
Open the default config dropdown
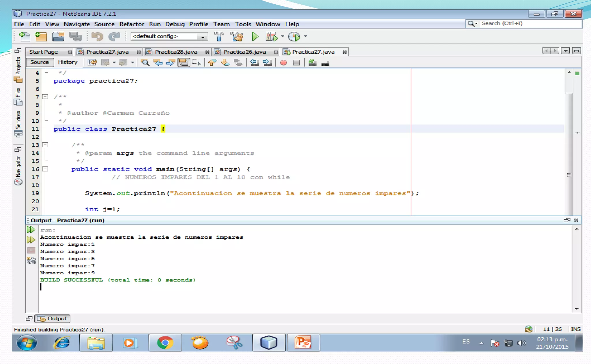pos(203,37)
